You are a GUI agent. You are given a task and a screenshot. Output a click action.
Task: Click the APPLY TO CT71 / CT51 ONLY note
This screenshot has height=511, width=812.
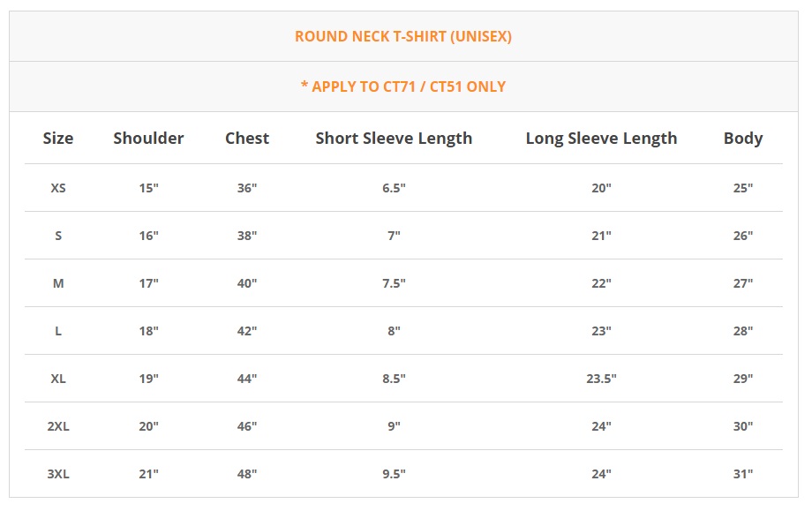click(x=403, y=86)
